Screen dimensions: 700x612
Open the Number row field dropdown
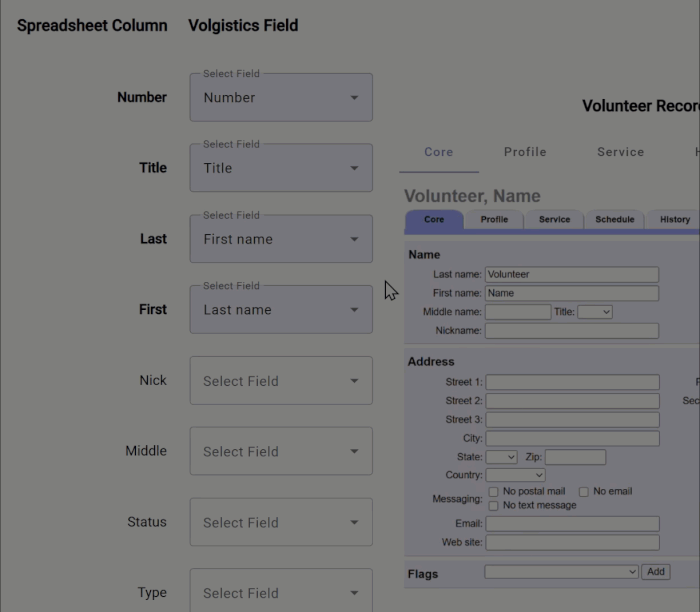[280, 98]
